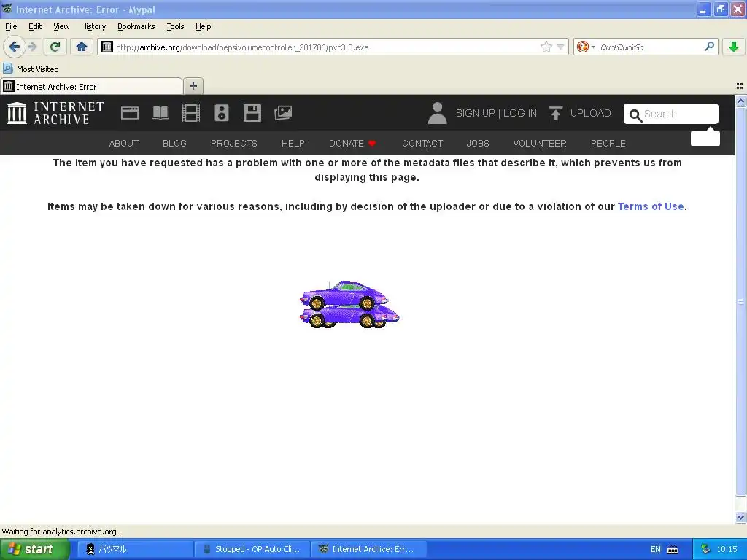This screenshot has height=560, width=747.
Task: Focus the Internet Archive Search field
Action: 671,114
